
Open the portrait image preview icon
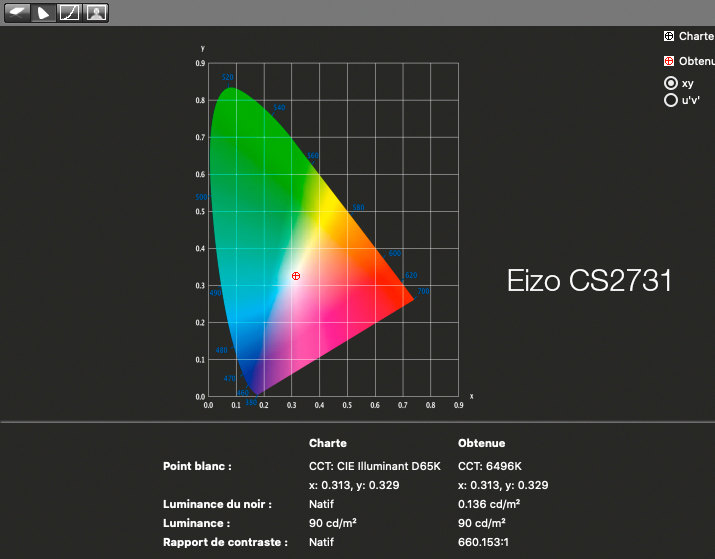click(x=96, y=12)
